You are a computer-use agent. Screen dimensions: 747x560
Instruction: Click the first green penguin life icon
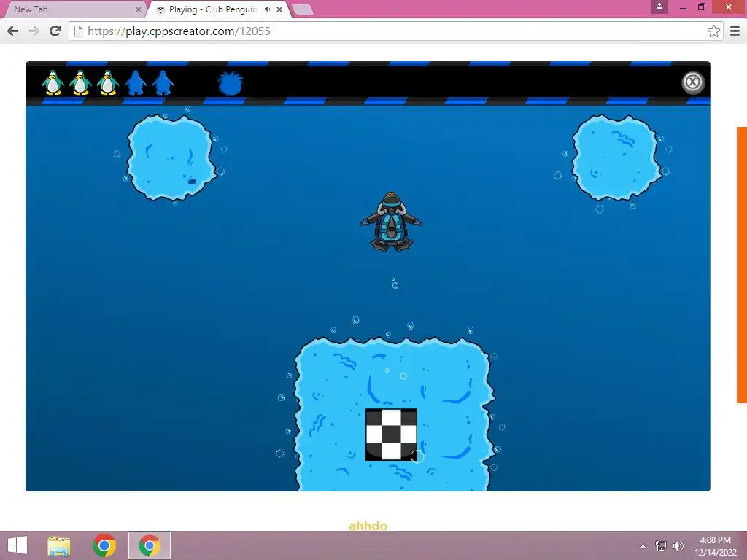pos(53,82)
